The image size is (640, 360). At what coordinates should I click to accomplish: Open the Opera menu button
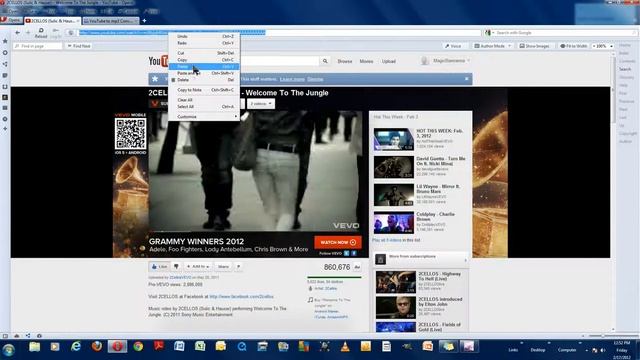pos(11,20)
